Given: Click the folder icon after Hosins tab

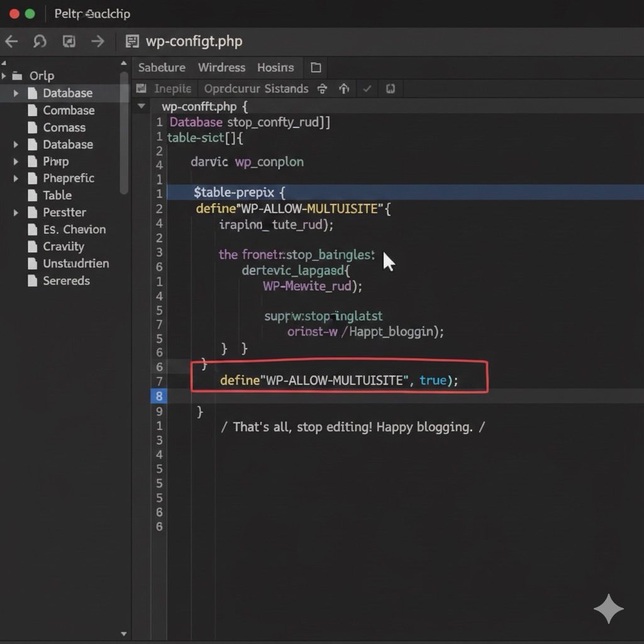Looking at the screenshot, I should click(316, 68).
